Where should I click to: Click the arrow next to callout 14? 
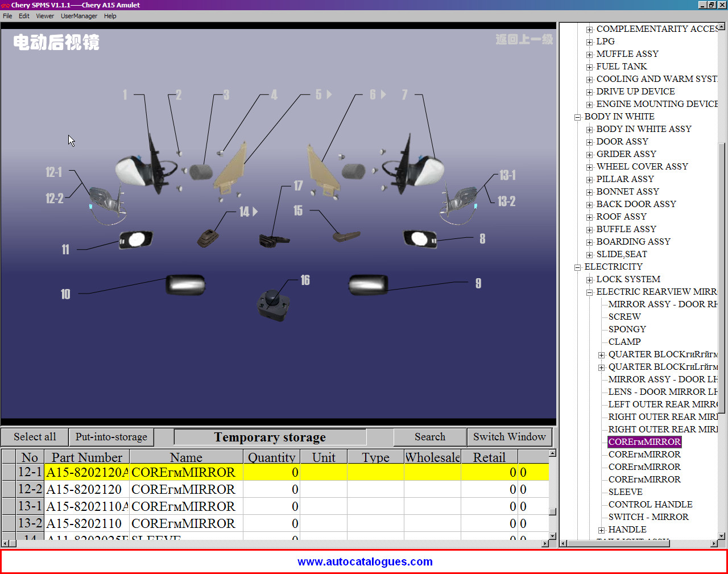(x=255, y=212)
